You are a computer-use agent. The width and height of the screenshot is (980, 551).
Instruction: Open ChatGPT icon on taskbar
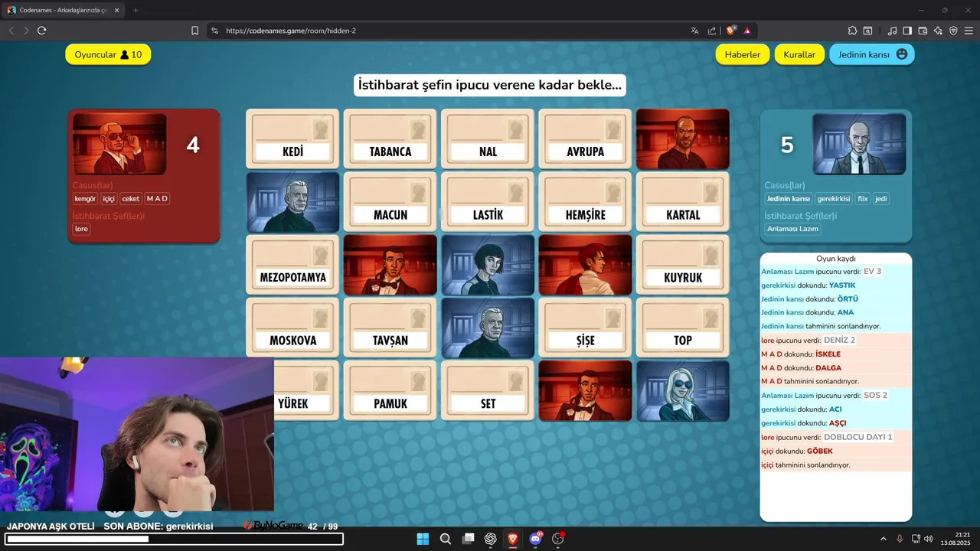(491, 539)
